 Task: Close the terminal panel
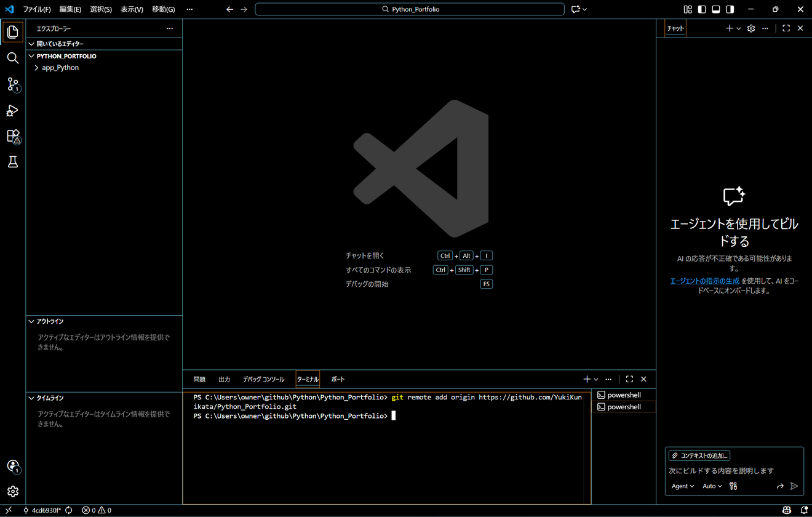(x=643, y=379)
